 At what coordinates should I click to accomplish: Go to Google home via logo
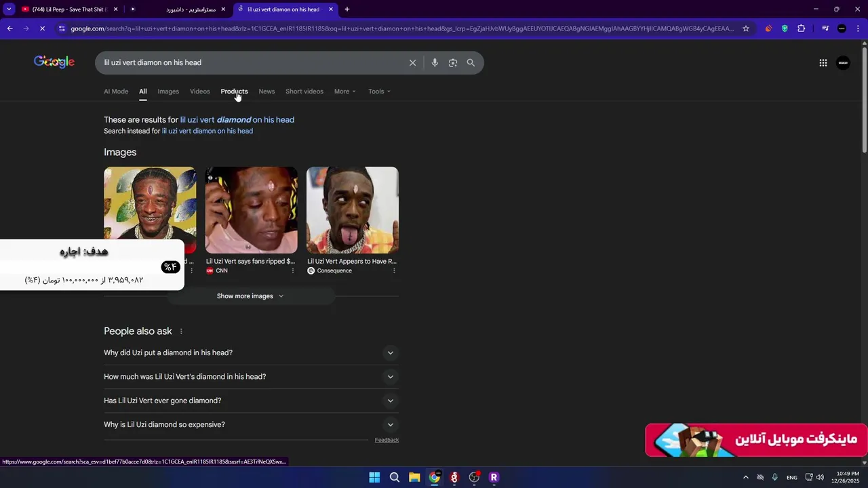click(x=54, y=62)
